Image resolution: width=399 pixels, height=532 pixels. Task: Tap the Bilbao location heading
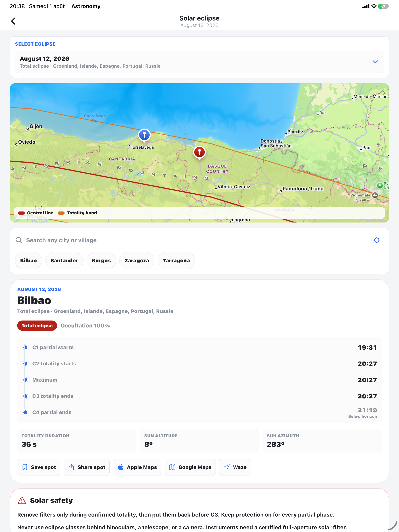[x=34, y=300]
